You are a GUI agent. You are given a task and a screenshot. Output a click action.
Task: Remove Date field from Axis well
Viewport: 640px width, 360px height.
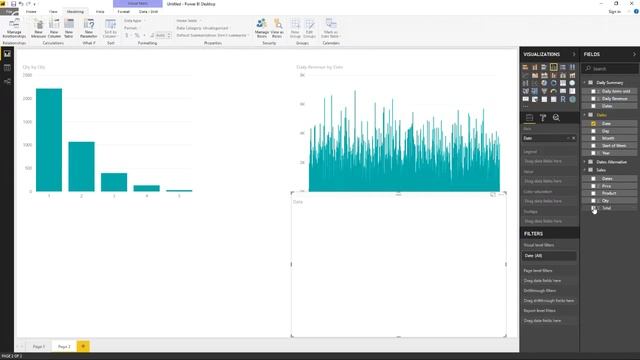pos(573,138)
